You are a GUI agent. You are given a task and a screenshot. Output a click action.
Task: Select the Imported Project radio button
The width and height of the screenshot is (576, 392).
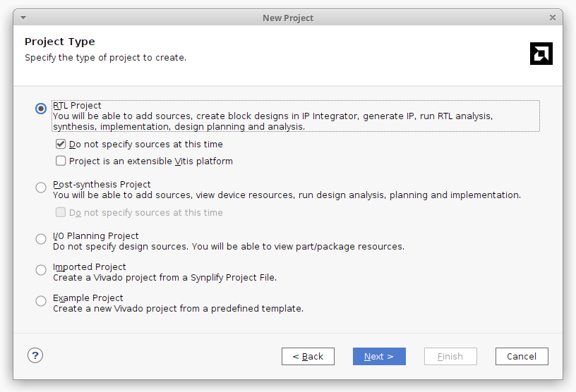pos(41,270)
